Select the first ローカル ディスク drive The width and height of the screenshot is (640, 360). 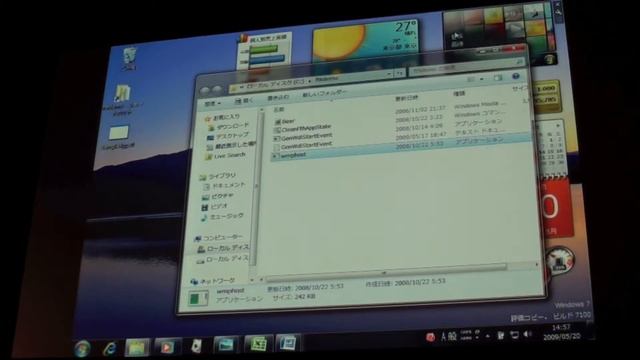click(223, 249)
